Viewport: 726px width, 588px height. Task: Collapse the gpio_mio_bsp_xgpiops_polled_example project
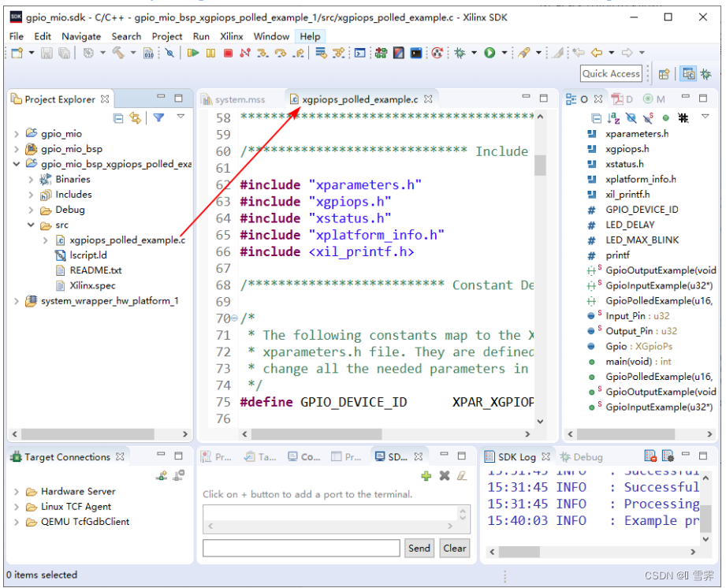17,164
